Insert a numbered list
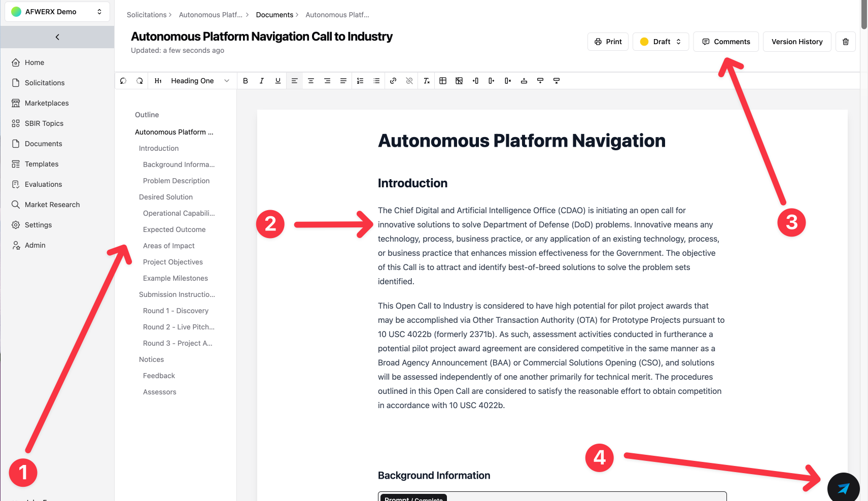Screen dimensions: 868x501 (360, 81)
